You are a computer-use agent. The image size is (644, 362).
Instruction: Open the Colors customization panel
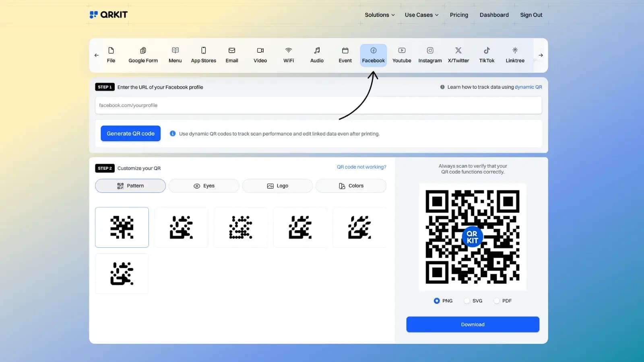click(x=351, y=185)
